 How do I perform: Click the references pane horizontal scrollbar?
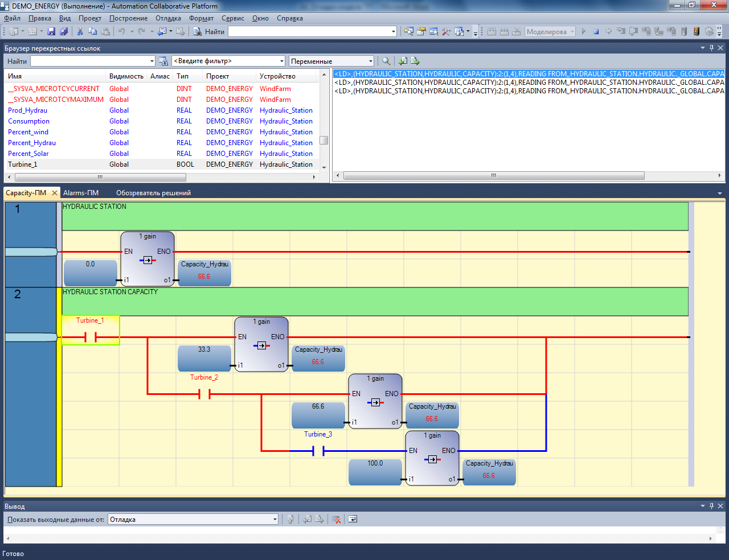click(494, 175)
